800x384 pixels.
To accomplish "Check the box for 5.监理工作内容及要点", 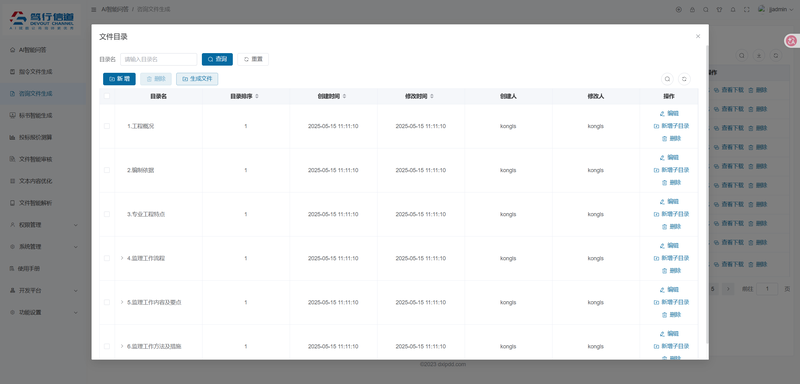I will [x=107, y=302].
